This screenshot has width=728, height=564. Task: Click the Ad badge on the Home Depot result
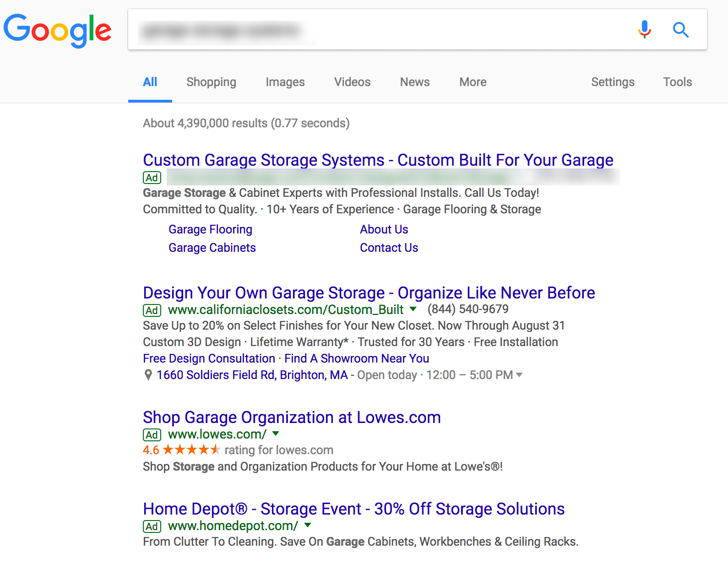click(x=152, y=526)
